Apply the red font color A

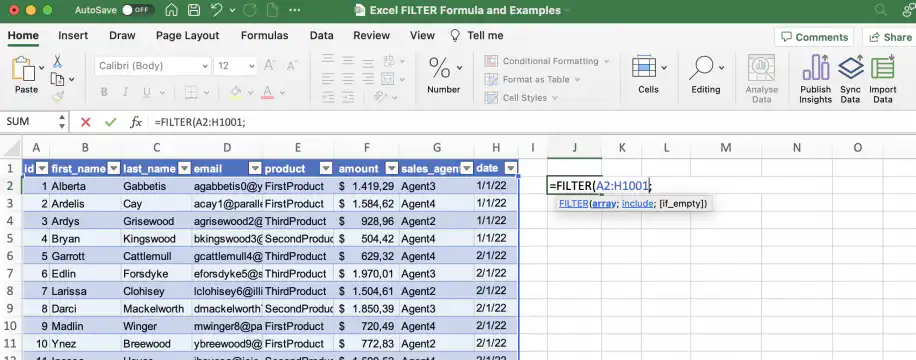coord(268,92)
